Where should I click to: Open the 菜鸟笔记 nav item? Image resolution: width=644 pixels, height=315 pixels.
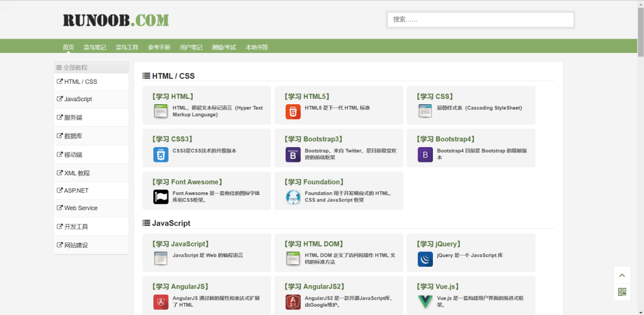tap(95, 47)
